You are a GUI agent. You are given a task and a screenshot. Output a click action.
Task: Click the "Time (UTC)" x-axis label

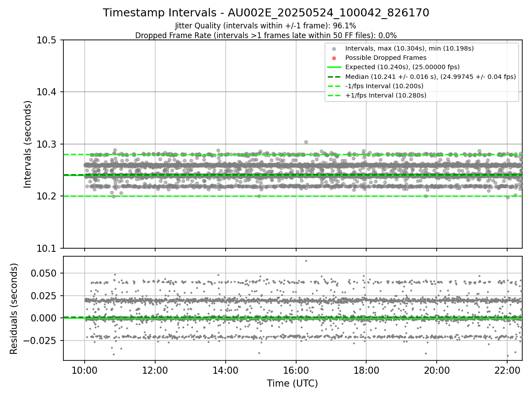tap(292, 383)
